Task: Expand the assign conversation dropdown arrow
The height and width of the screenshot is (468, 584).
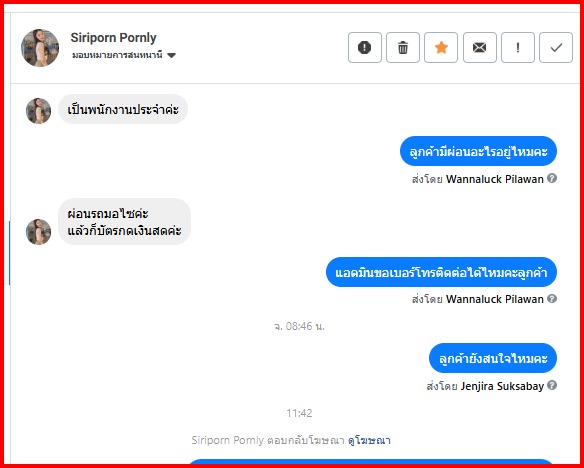Action: pos(171,55)
